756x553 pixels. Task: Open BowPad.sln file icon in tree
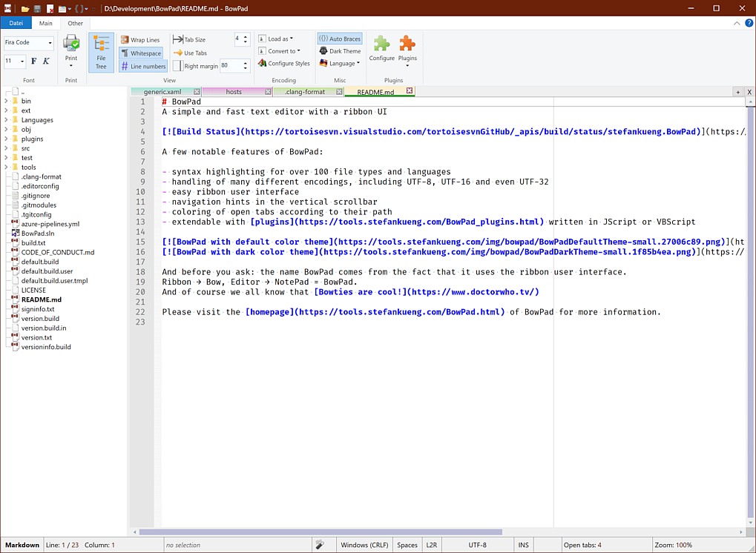point(16,234)
